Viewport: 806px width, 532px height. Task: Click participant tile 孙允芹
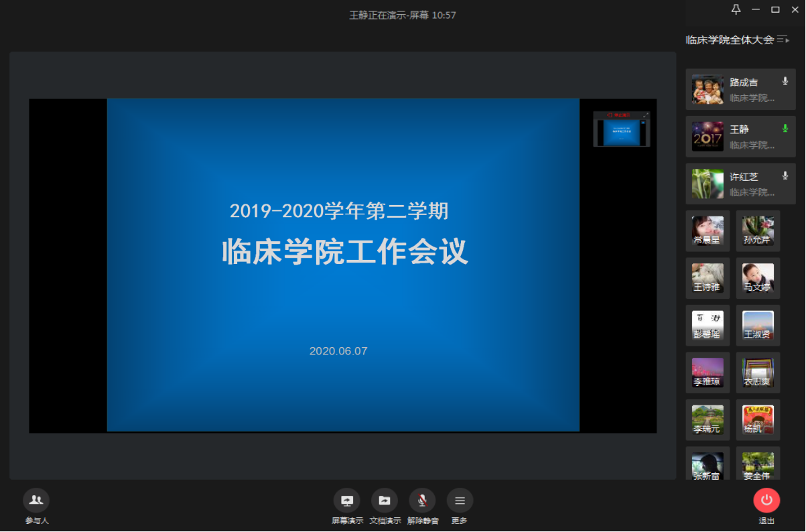758,230
